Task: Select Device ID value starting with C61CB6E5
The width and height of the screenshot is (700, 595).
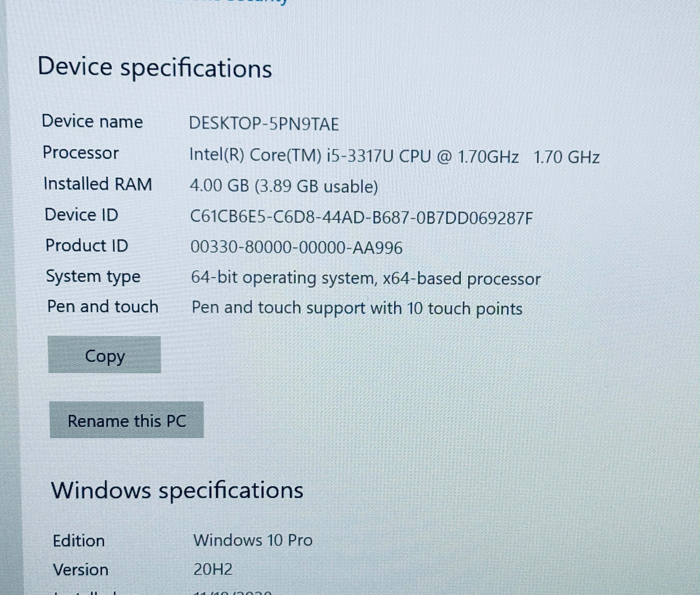Action: click(x=362, y=218)
